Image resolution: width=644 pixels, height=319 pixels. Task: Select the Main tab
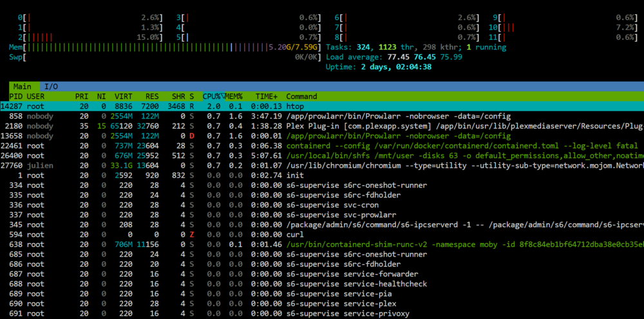(x=22, y=87)
